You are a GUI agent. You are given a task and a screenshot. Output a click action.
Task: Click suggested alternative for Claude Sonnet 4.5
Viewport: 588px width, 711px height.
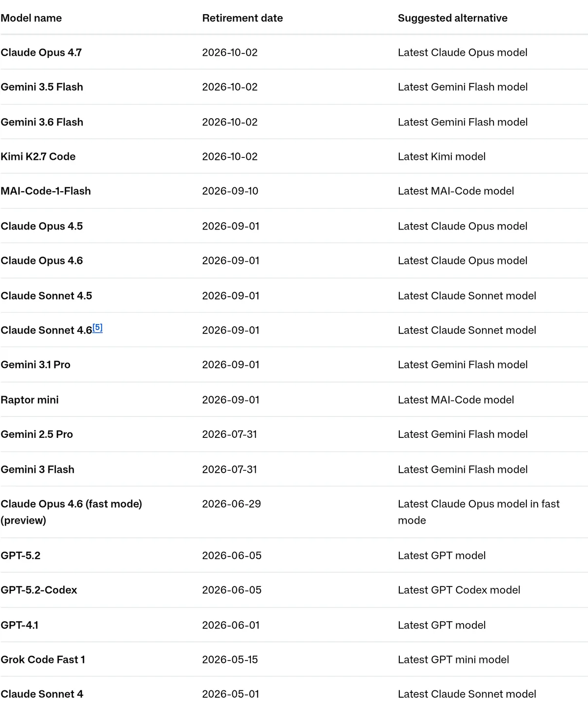[x=467, y=296]
